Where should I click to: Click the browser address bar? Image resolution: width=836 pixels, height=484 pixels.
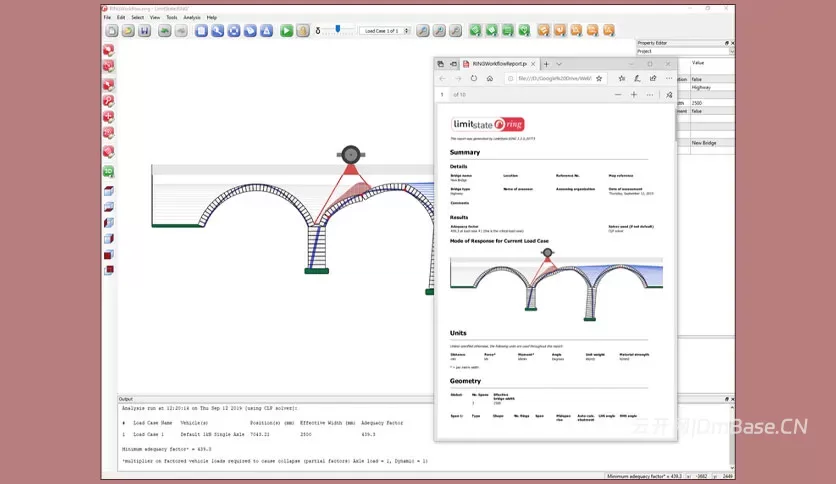pyautogui.click(x=554, y=78)
